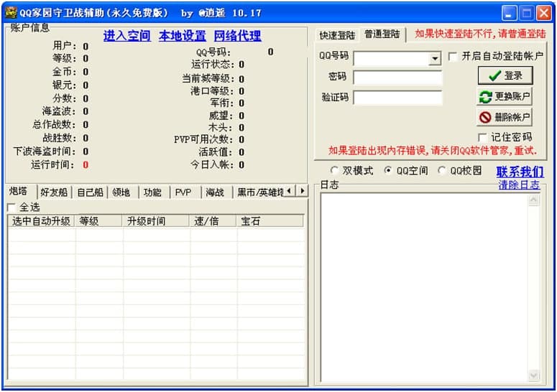This screenshot has height=392, width=557.
Task: Switch to the 普通登陆 tab
Action: point(382,34)
